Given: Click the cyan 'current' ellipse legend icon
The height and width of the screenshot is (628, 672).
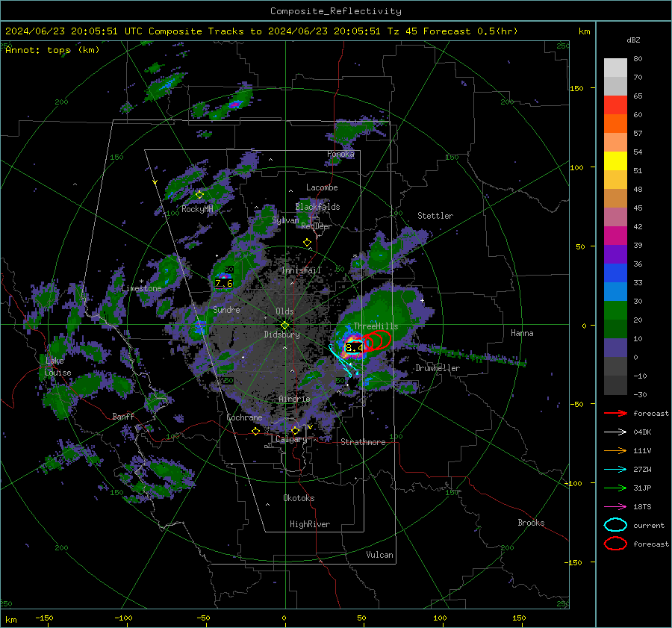Looking at the screenshot, I should [x=615, y=525].
